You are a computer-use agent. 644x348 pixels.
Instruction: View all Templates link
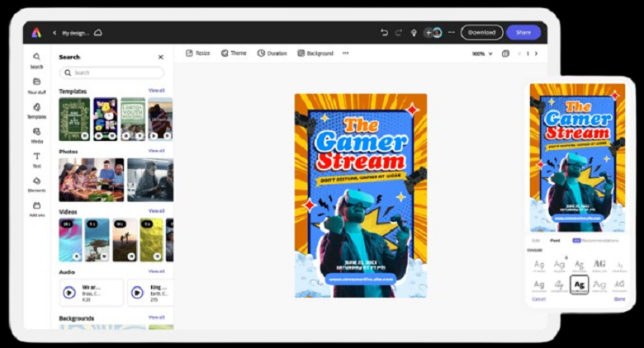pyautogui.click(x=156, y=90)
